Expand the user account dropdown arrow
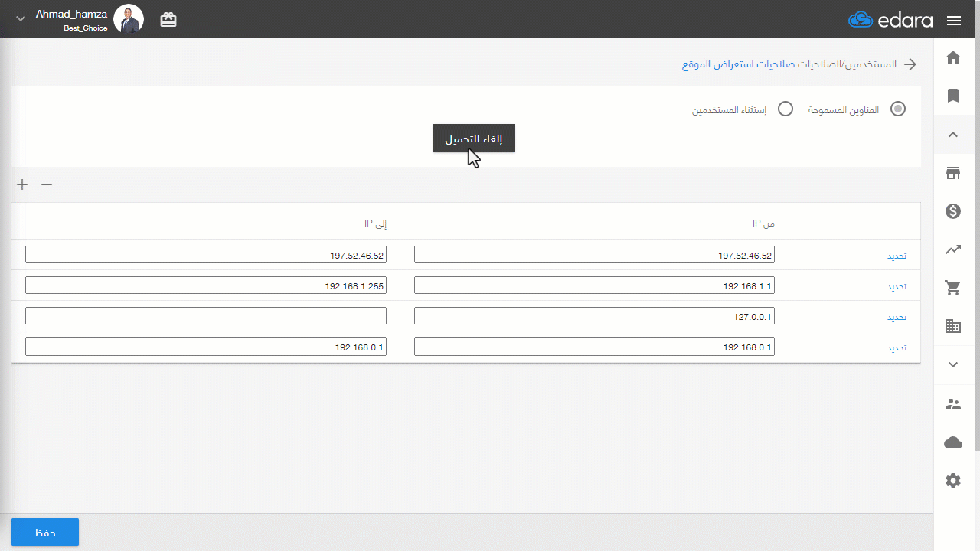980x551 pixels. point(21,18)
